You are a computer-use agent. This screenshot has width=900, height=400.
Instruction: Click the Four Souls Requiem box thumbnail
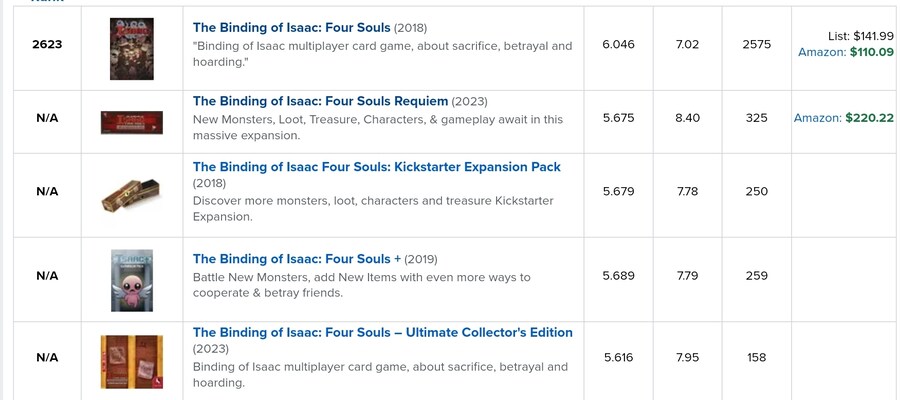[131, 122]
